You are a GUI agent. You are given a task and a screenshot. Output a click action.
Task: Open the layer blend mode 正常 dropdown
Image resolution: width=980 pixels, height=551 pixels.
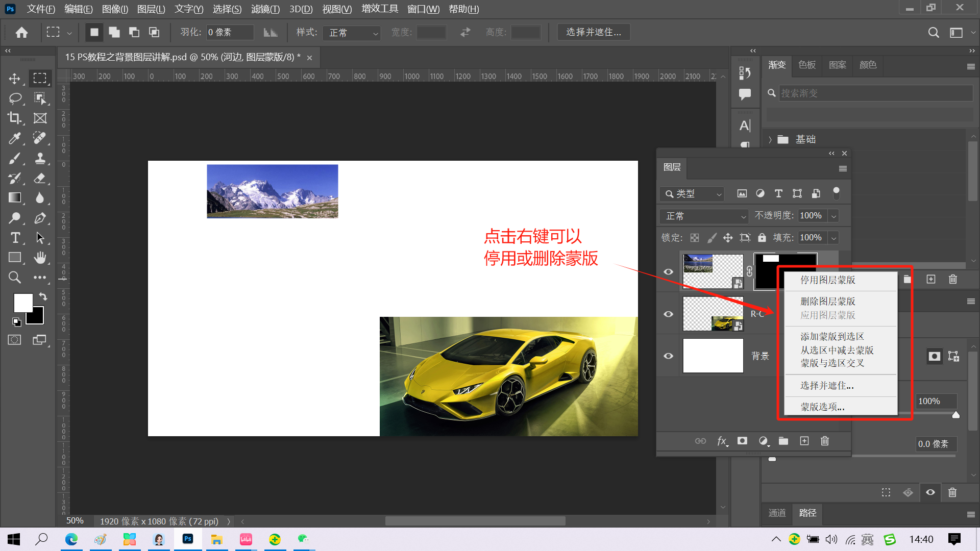704,216
